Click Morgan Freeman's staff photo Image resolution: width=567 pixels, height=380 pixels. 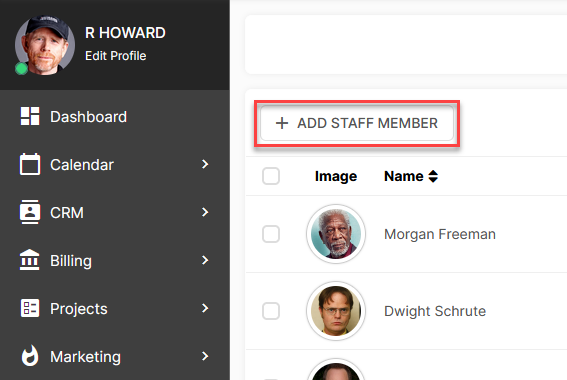[x=336, y=234]
